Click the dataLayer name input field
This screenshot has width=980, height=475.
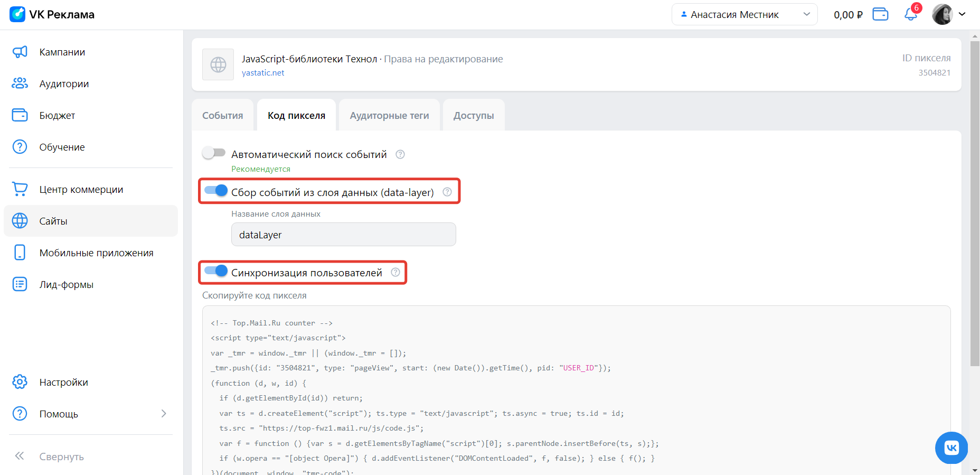coord(343,235)
